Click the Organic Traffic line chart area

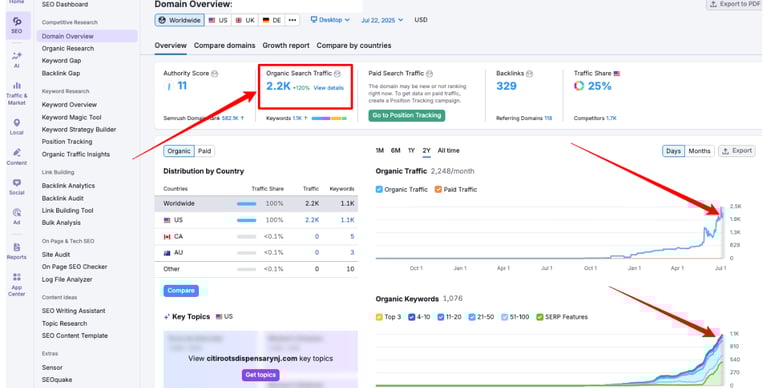tap(550, 233)
